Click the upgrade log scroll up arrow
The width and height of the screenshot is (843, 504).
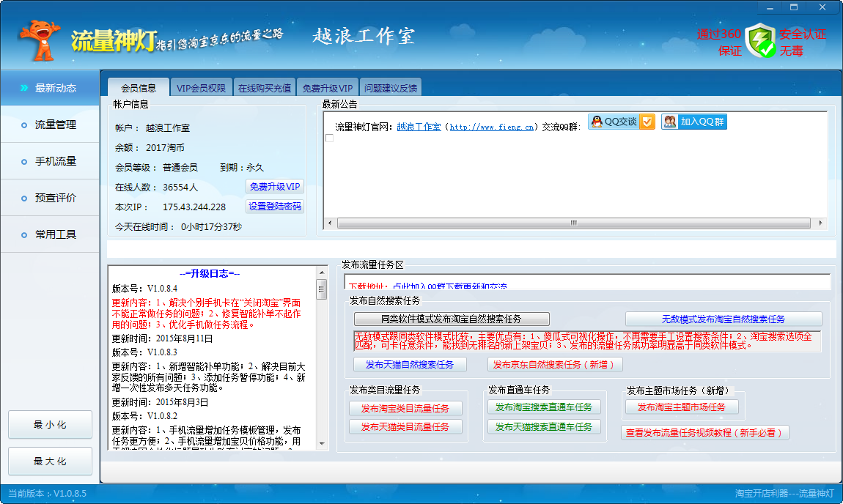pyautogui.click(x=322, y=273)
